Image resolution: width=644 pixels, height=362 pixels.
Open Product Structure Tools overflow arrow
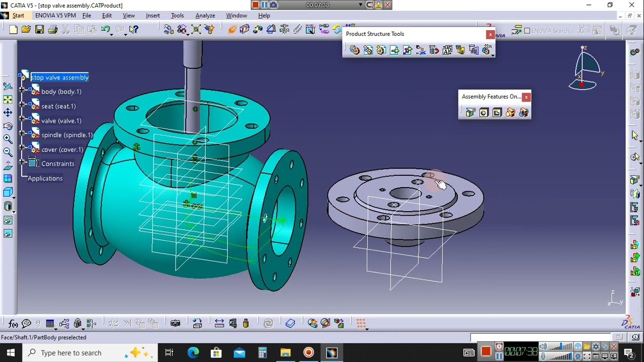(x=493, y=55)
